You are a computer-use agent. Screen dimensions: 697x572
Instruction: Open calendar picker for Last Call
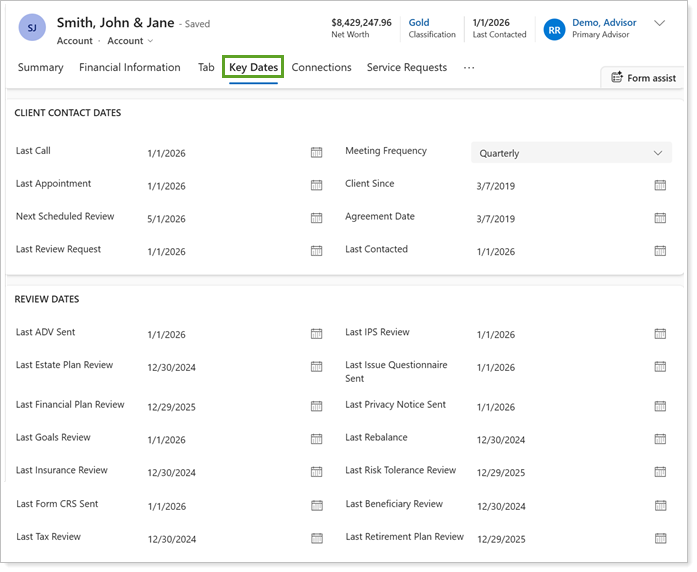tap(316, 153)
